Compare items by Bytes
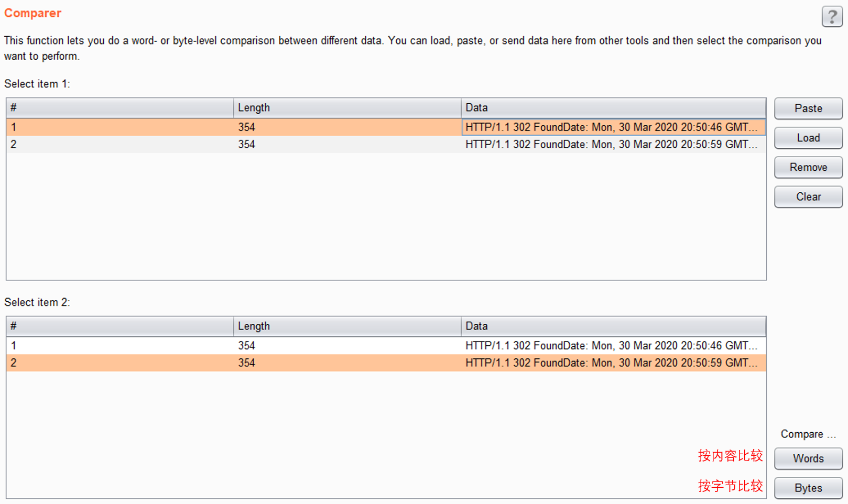Screen dimensions: 848x504 tap(808, 488)
